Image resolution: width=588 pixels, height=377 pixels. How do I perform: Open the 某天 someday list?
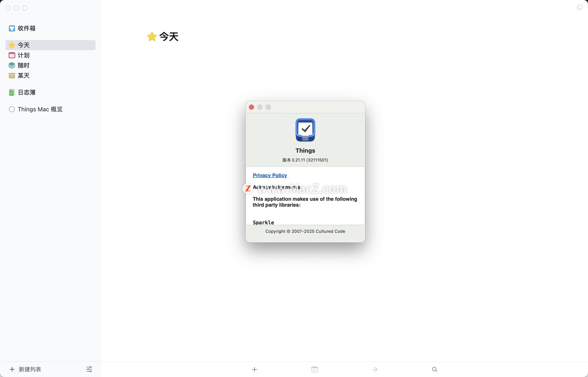click(51, 75)
